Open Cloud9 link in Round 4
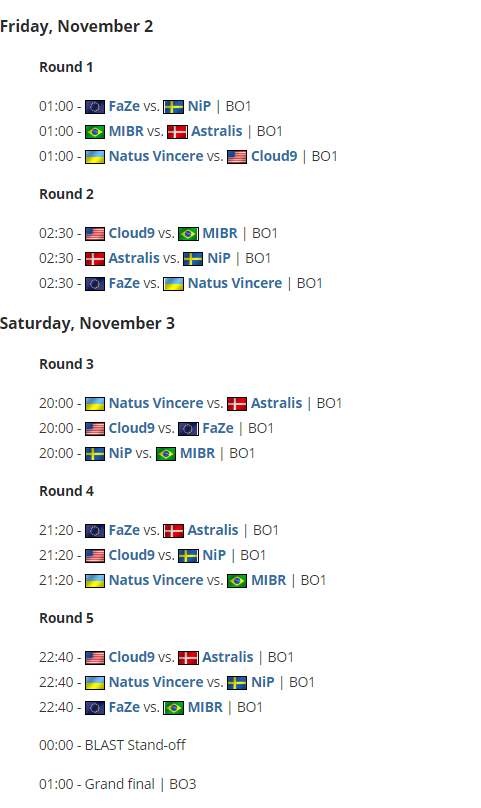The height and width of the screenshot is (808, 481). 131,555
